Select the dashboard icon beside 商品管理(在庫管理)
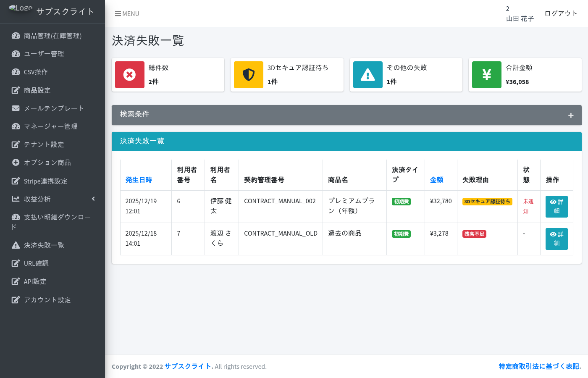588x378 pixels. point(16,35)
